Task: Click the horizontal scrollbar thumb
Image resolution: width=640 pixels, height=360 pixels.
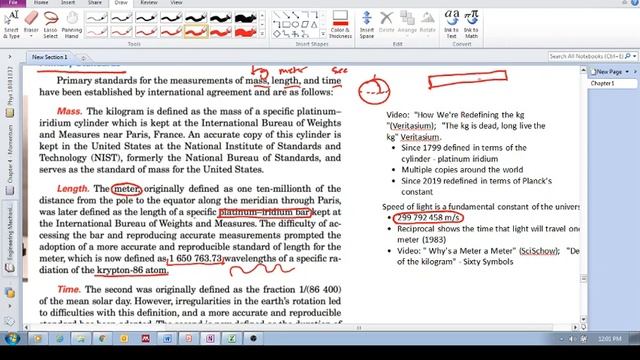Action: (x=359, y=327)
